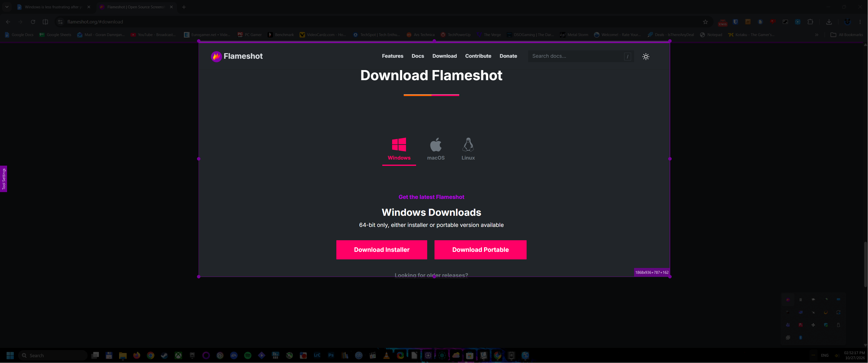Click the fan control tray icon
This screenshot has width=868, height=363.
(x=813, y=325)
